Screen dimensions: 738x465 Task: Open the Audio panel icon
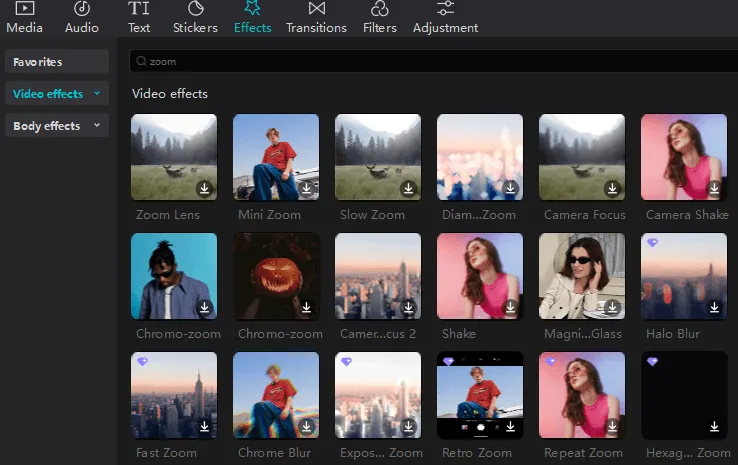click(82, 9)
